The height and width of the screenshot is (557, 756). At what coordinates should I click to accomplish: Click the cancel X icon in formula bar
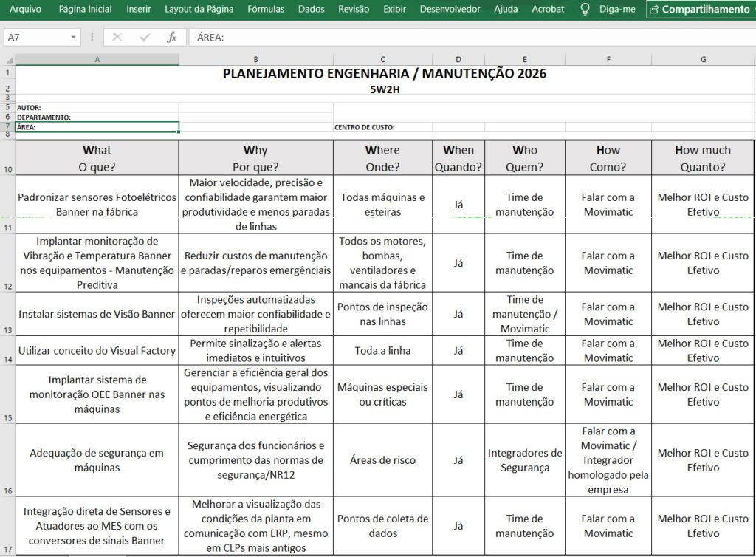coord(117,37)
